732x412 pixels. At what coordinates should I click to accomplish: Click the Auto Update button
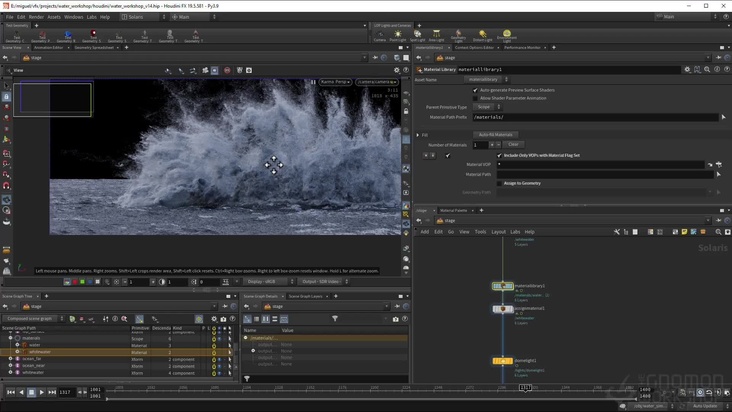704,406
